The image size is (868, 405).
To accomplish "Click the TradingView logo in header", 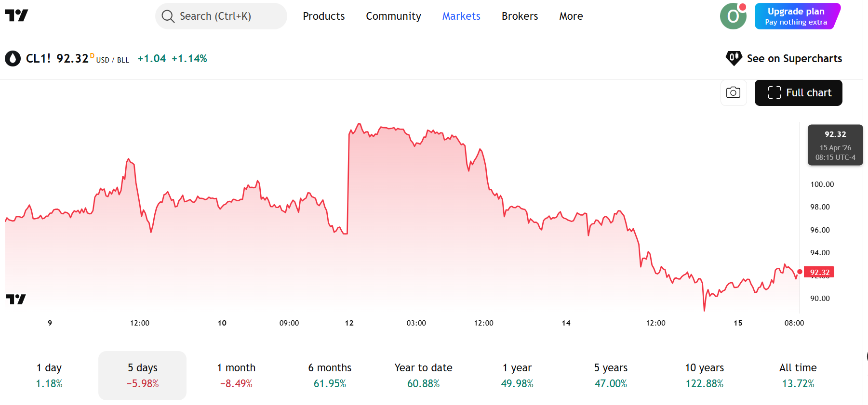I will tap(16, 16).
